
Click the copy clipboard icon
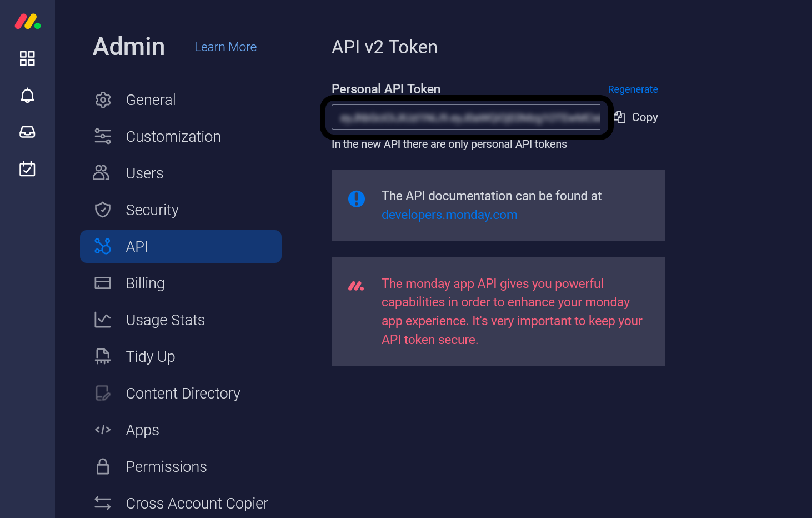point(620,117)
